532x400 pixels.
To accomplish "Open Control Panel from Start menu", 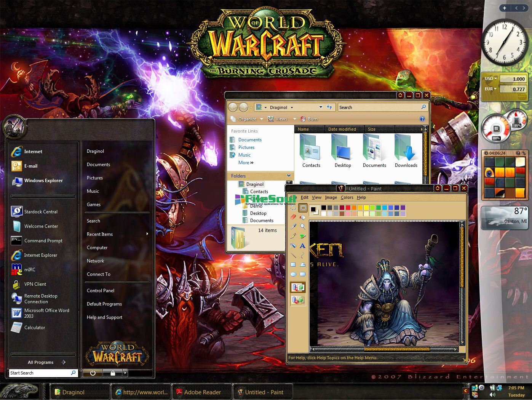I will point(101,290).
